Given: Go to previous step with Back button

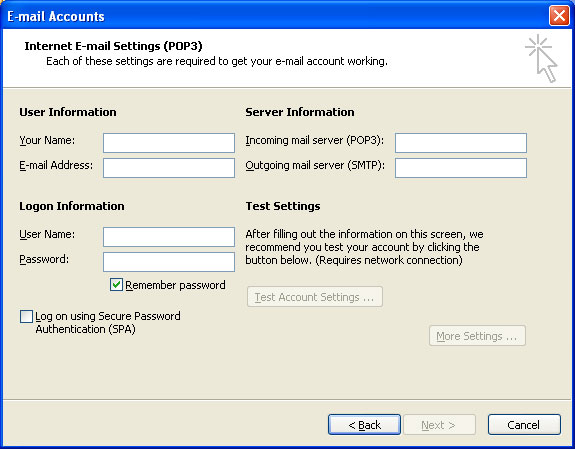Looking at the screenshot, I should click(x=364, y=424).
